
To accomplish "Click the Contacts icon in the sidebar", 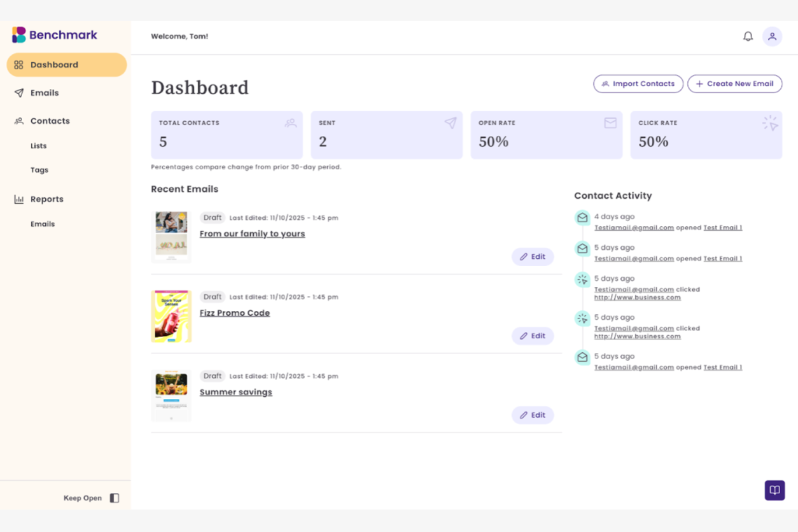I will click(18, 121).
